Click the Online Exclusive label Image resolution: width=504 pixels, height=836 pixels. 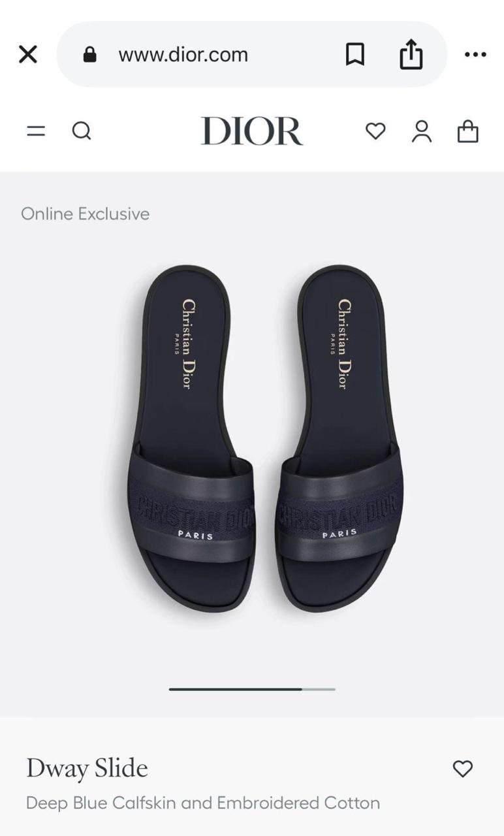[x=85, y=214]
